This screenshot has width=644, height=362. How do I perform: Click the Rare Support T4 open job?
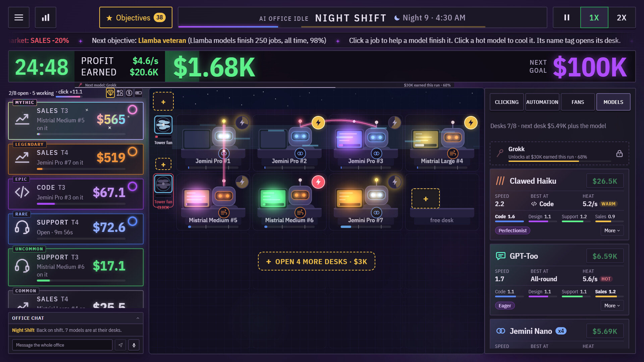tap(76, 229)
